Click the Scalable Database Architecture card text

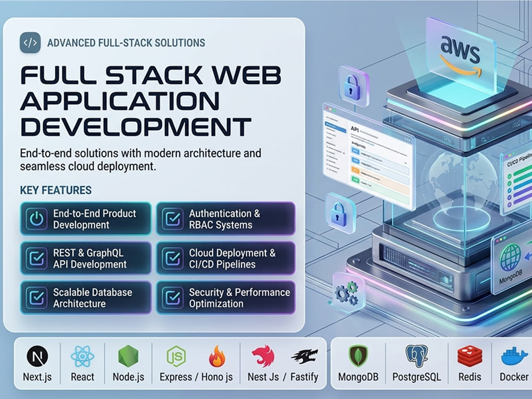92,297
